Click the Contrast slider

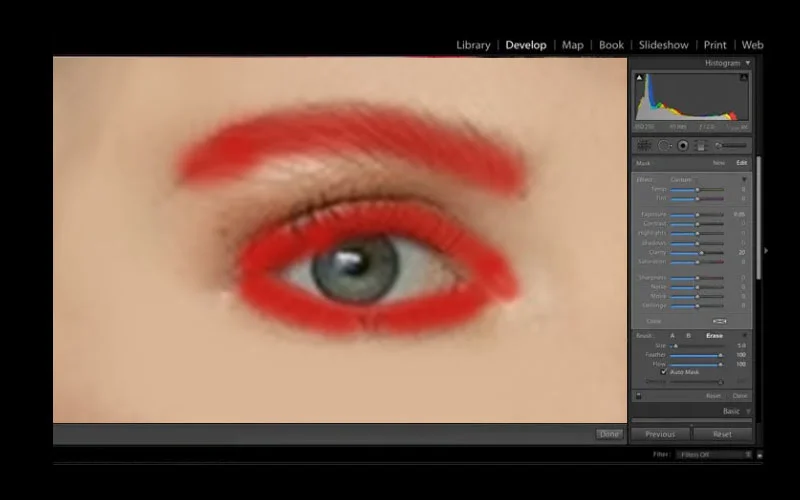click(x=697, y=224)
